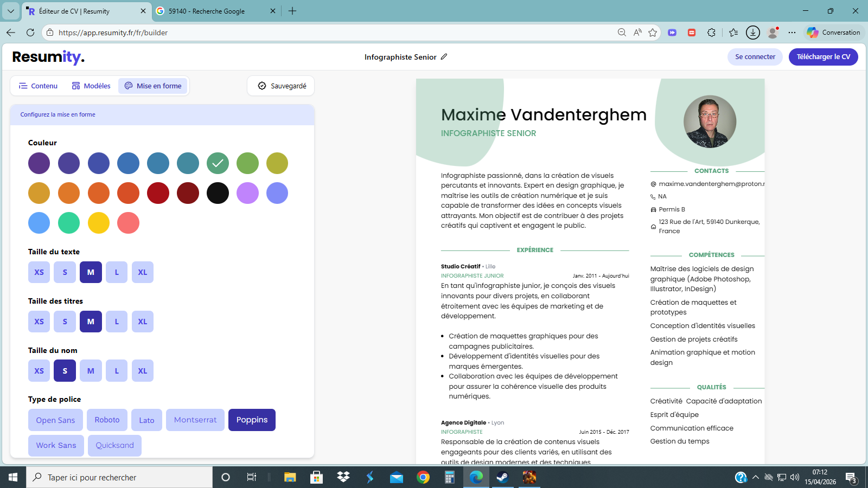Expand hidden system tray icons
This screenshot has width=868, height=488.
pos(755,477)
